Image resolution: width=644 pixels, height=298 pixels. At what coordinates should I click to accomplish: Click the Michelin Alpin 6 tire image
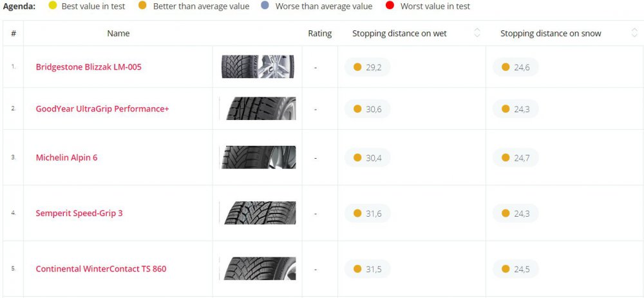click(258, 157)
